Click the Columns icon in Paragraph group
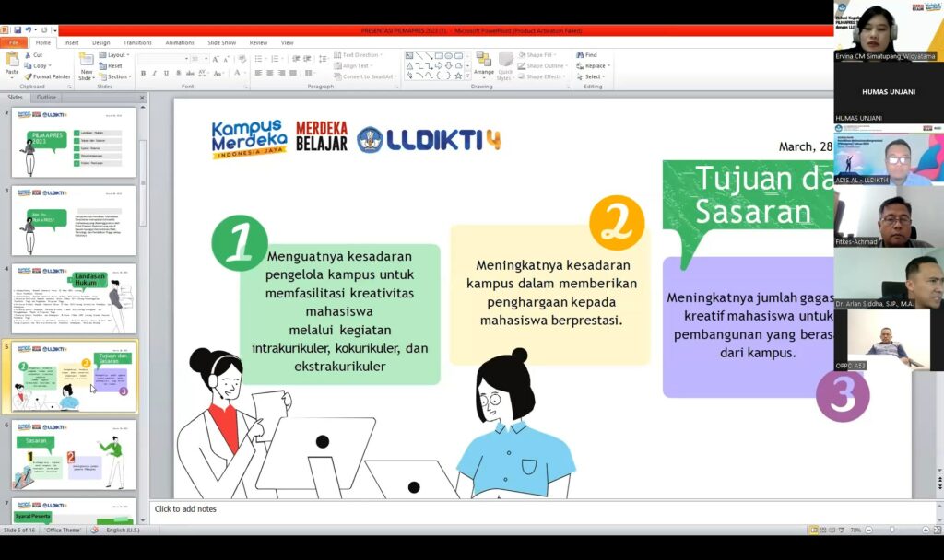944x560 pixels. (310, 74)
